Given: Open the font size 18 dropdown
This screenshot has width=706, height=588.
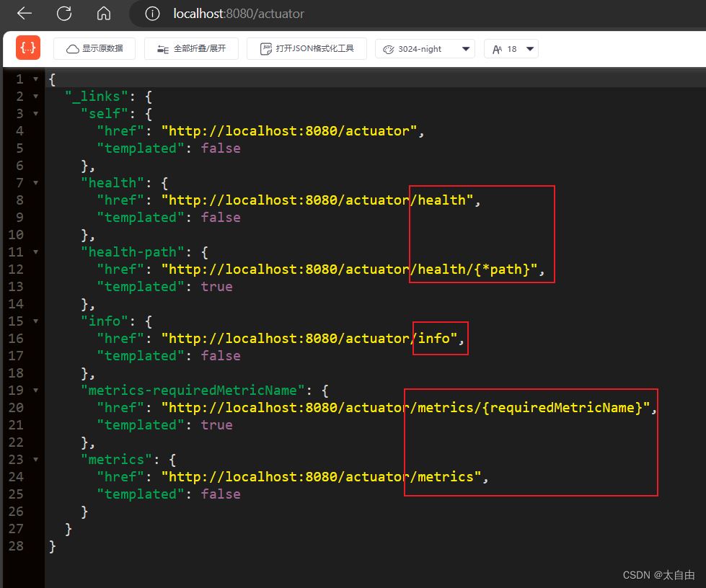Looking at the screenshot, I should (511, 49).
